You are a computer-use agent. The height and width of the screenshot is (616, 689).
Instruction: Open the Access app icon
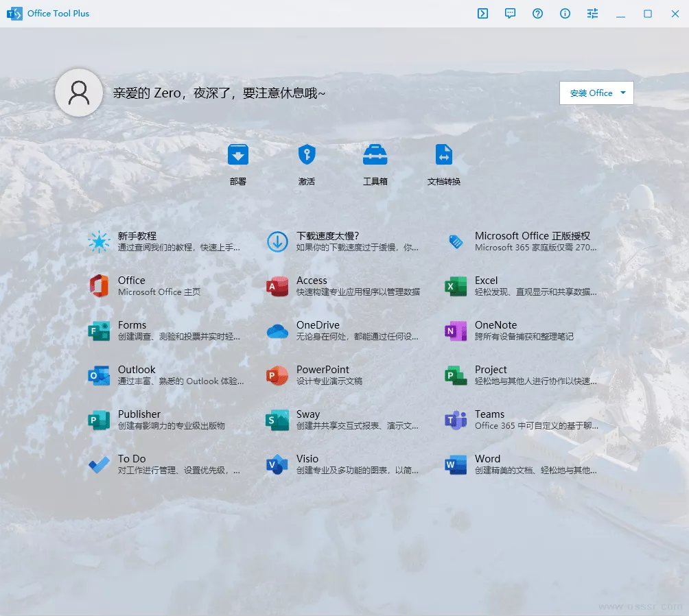pyautogui.click(x=278, y=287)
